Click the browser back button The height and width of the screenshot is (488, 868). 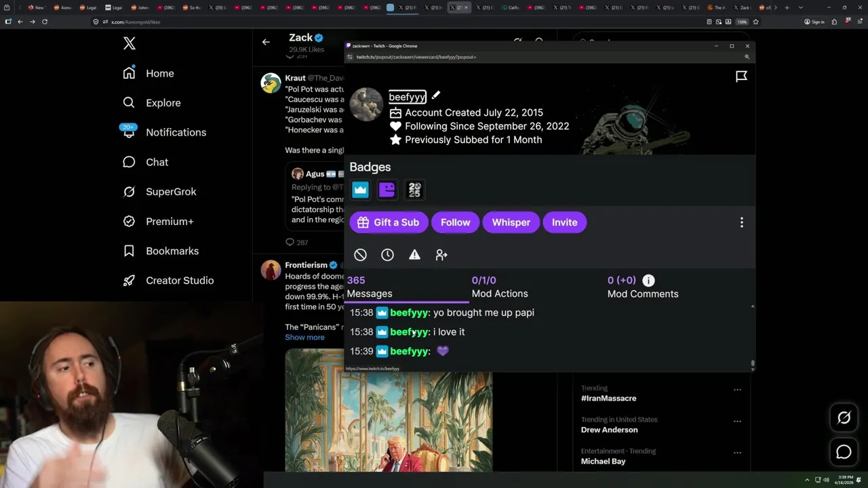tap(20, 22)
